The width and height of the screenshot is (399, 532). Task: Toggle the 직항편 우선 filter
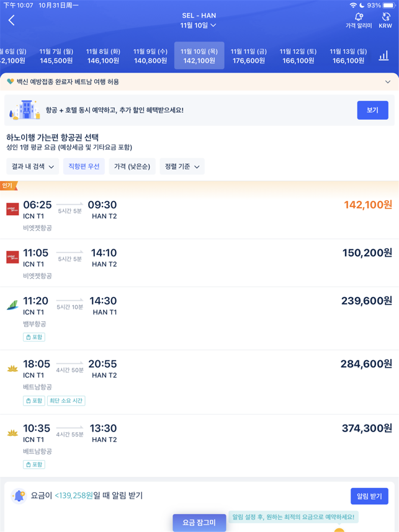(84, 166)
